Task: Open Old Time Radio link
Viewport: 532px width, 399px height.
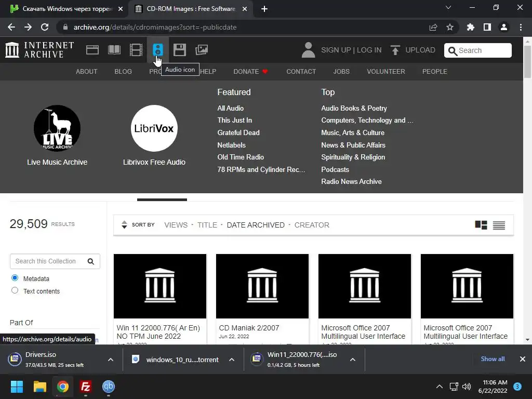Action: click(241, 157)
